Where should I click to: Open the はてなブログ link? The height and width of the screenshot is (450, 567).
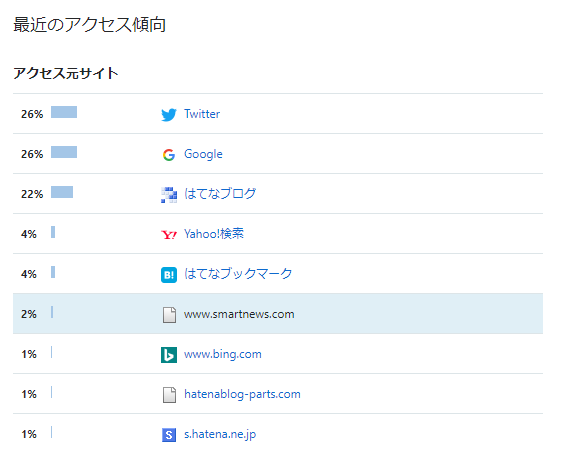point(220,194)
